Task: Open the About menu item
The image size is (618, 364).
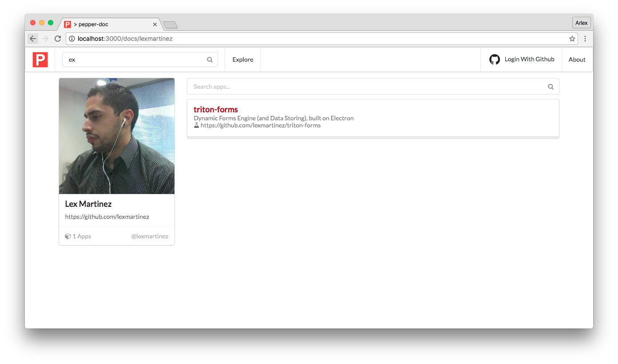Action: coord(577,59)
